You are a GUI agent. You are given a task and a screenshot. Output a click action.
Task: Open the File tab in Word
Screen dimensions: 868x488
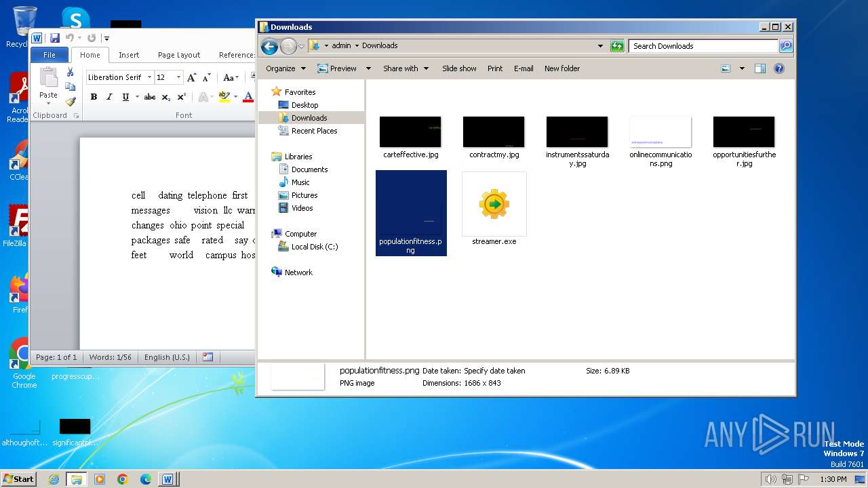50,55
